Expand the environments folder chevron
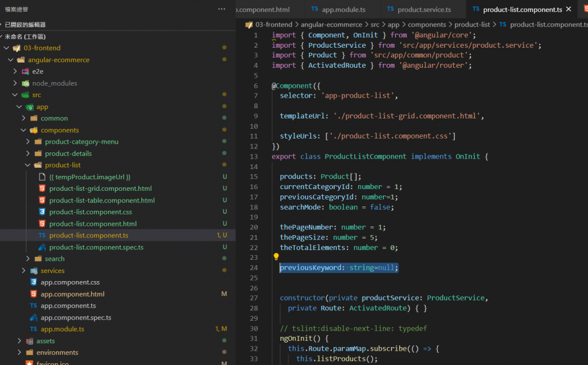Screen dimensions: 588x365 [20, 352]
